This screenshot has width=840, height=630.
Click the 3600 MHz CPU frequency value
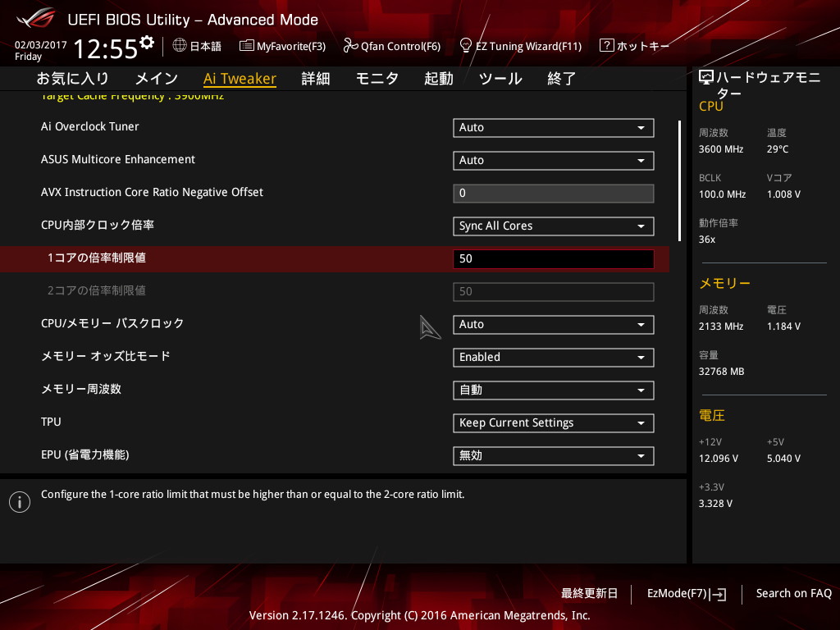(x=721, y=149)
